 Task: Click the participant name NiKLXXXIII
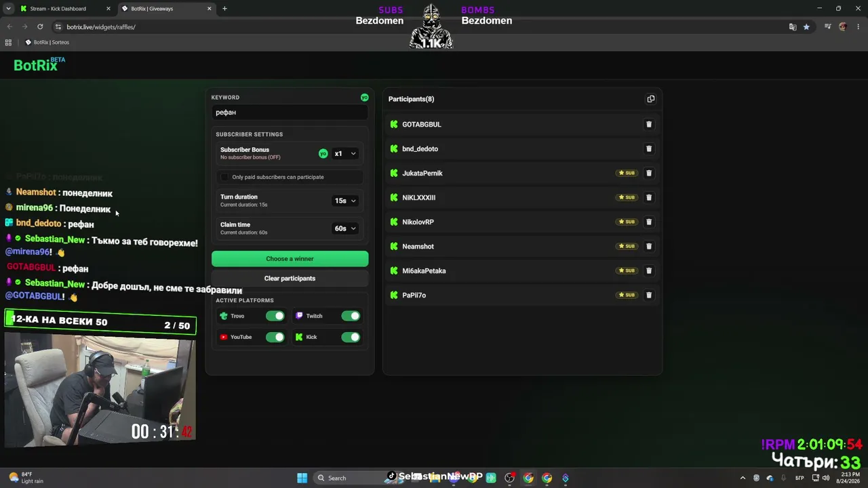(x=418, y=198)
